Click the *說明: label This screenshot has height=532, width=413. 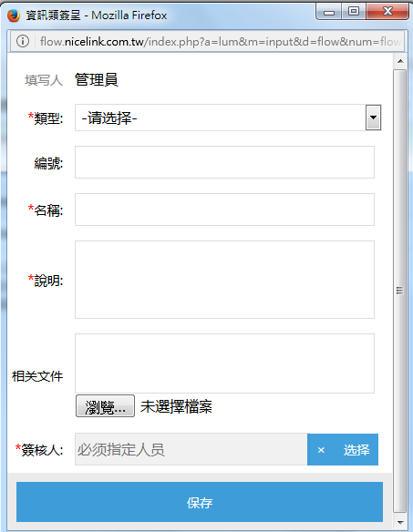[x=46, y=281]
